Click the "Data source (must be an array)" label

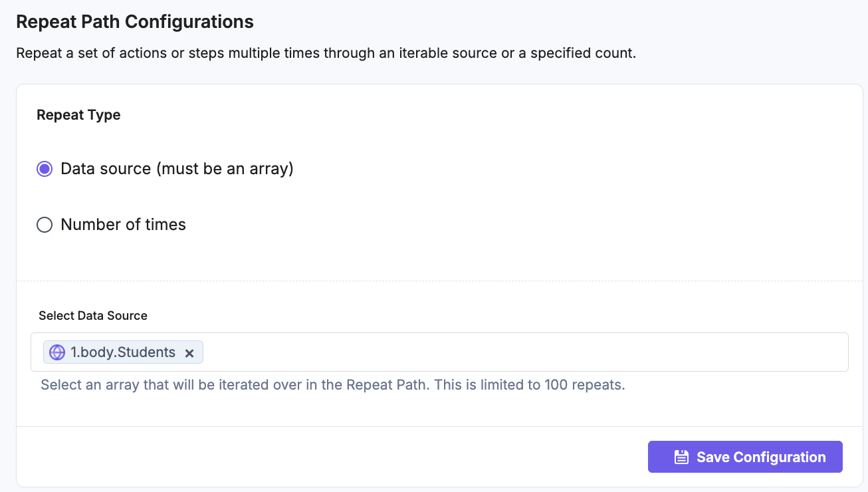pos(177,169)
